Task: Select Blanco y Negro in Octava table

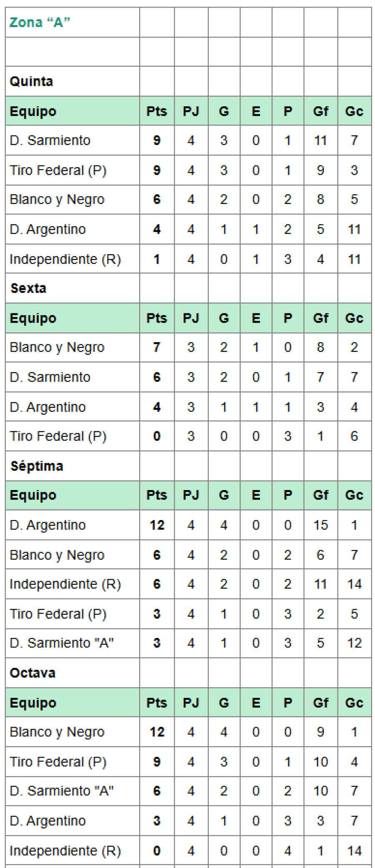Action: pyautogui.click(x=57, y=732)
